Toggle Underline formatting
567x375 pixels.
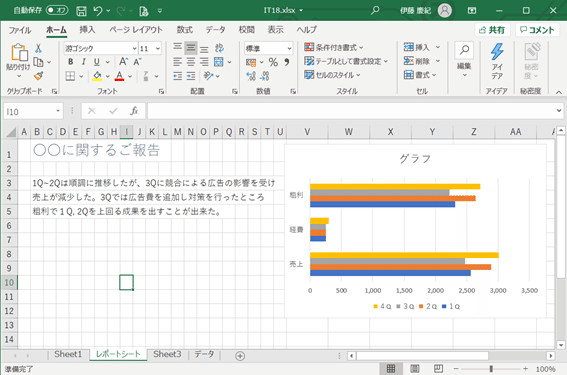(x=97, y=62)
